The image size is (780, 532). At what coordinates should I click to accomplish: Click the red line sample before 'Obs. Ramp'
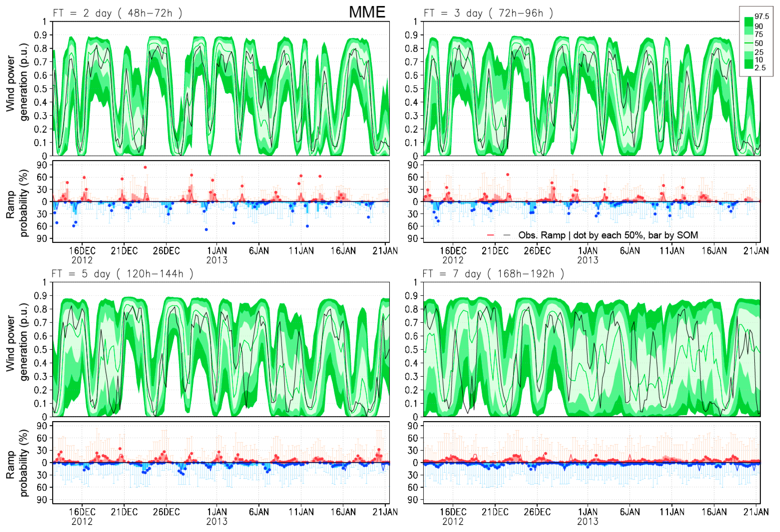[490, 235]
